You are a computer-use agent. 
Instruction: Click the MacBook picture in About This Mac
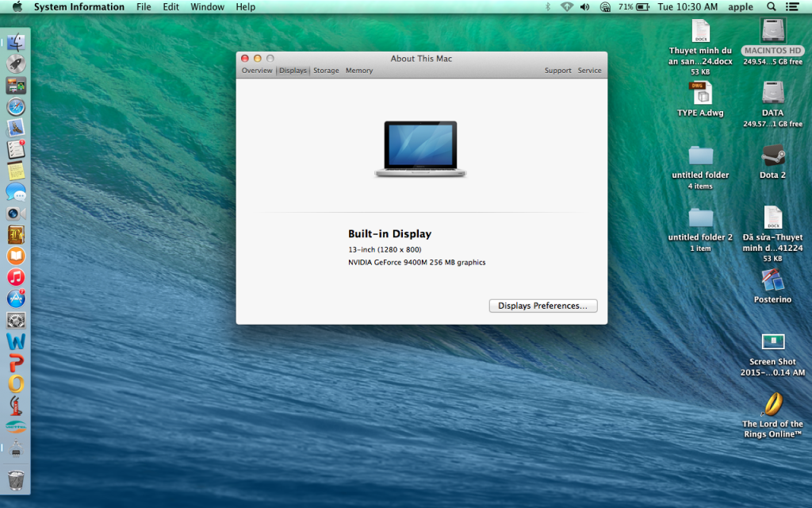click(x=420, y=148)
